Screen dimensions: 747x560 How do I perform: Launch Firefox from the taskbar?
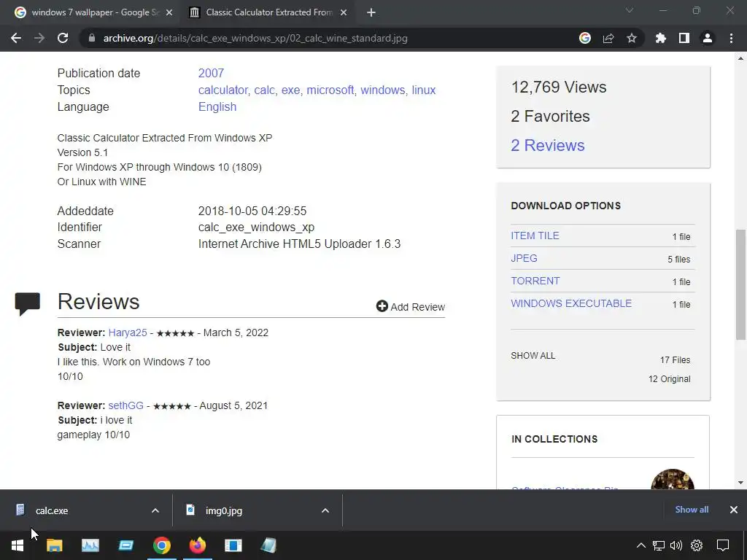(197, 545)
